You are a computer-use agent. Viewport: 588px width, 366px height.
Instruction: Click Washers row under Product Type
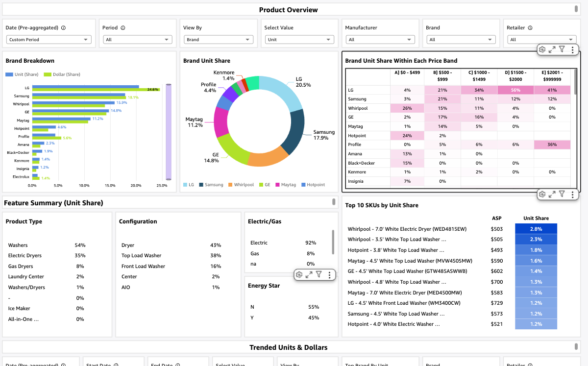[x=47, y=245]
